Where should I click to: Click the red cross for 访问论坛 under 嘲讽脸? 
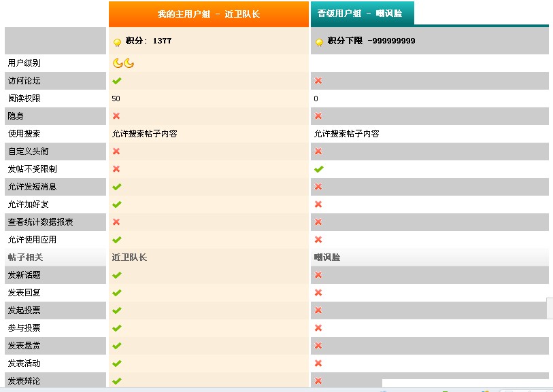point(318,81)
